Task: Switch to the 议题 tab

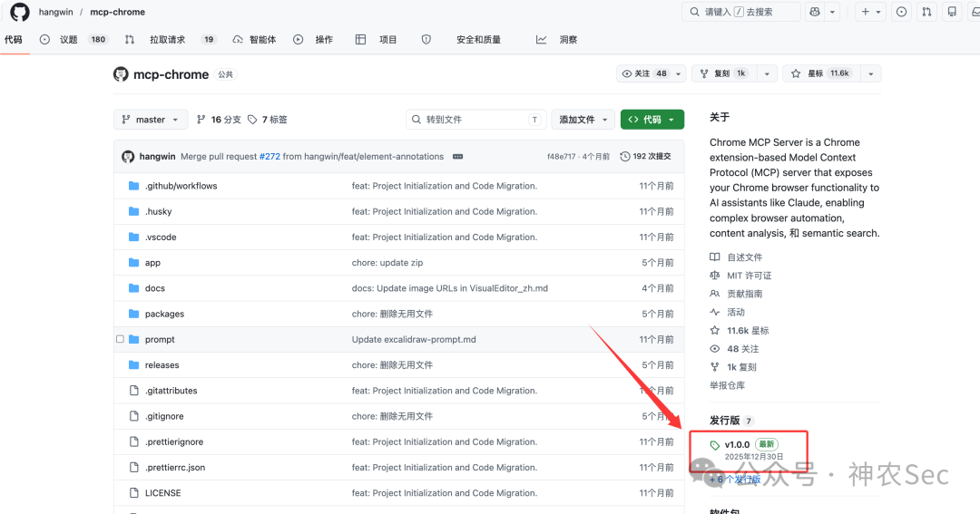Action: (73, 39)
